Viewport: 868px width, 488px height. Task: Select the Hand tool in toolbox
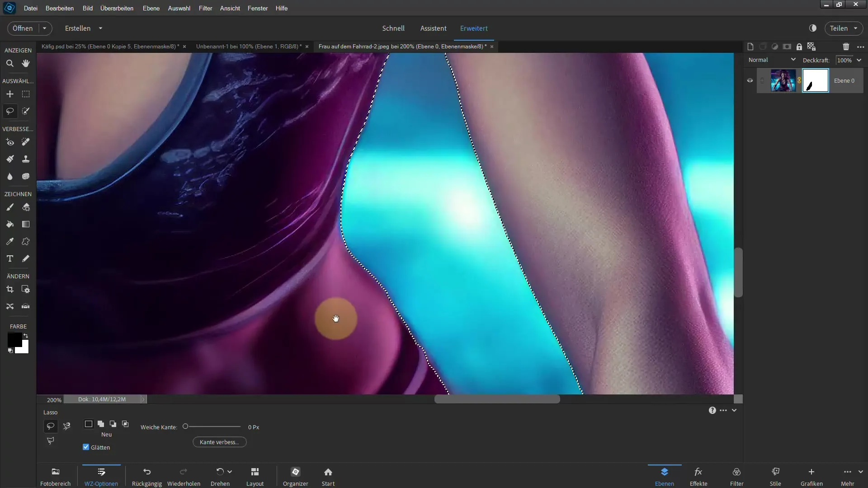click(26, 63)
